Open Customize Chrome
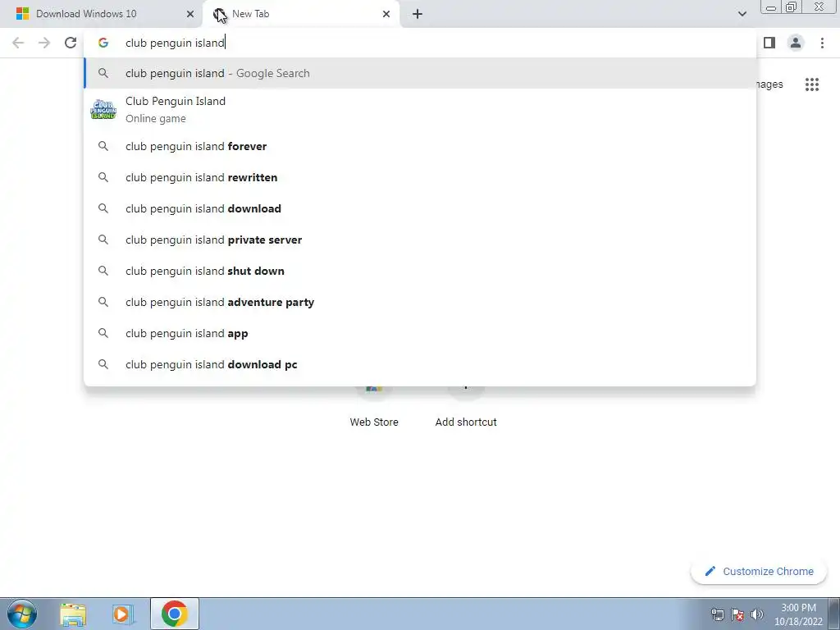Viewport: 840px width, 630px height. 759,571
